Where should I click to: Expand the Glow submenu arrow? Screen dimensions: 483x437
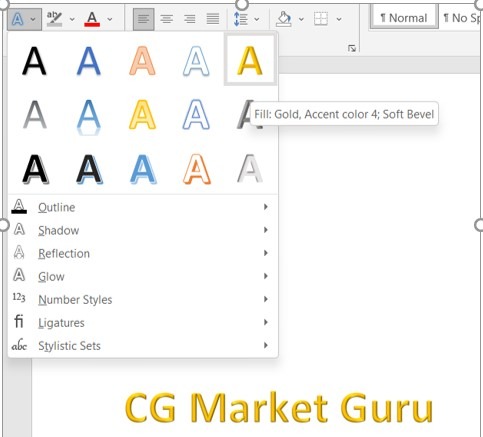266,276
